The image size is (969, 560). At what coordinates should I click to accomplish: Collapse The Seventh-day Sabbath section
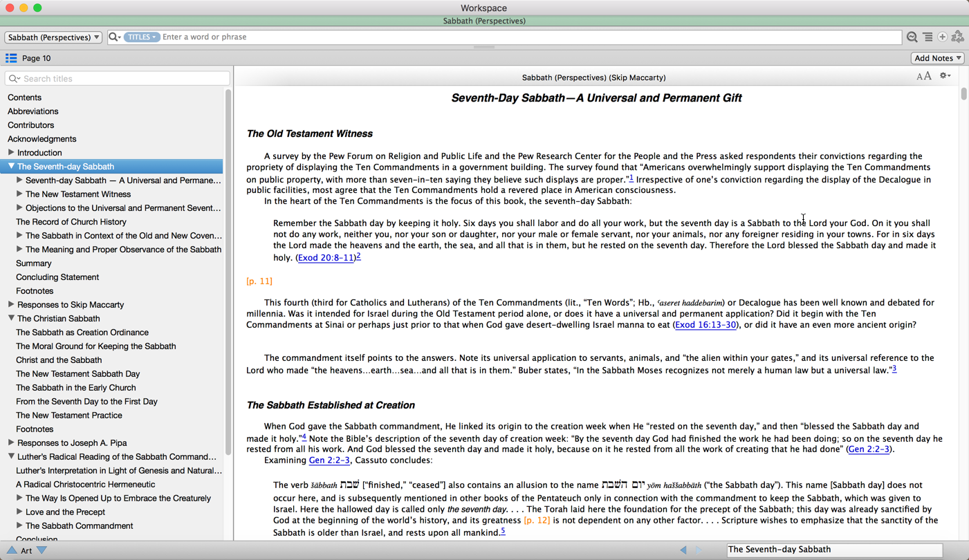(x=11, y=166)
